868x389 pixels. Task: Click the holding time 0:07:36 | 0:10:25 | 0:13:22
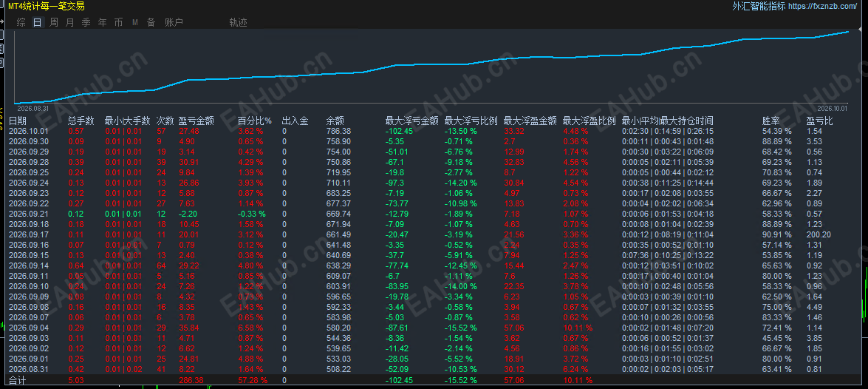(x=667, y=255)
